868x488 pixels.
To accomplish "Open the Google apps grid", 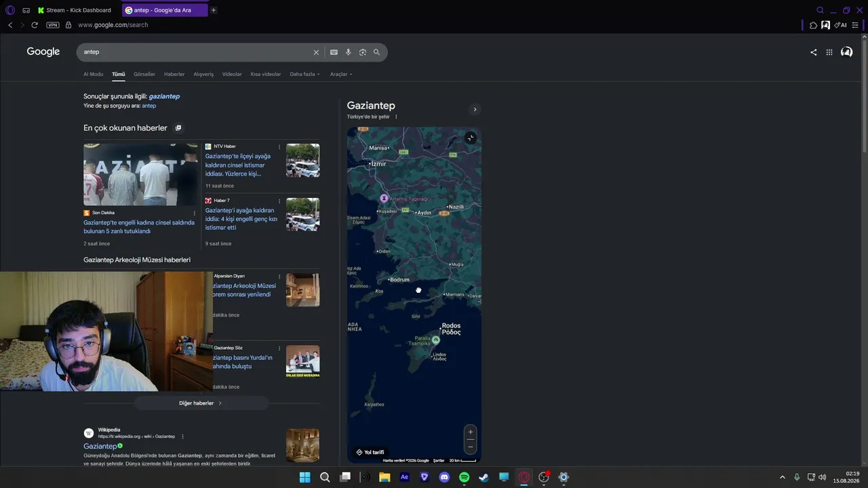I will coord(829,52).
